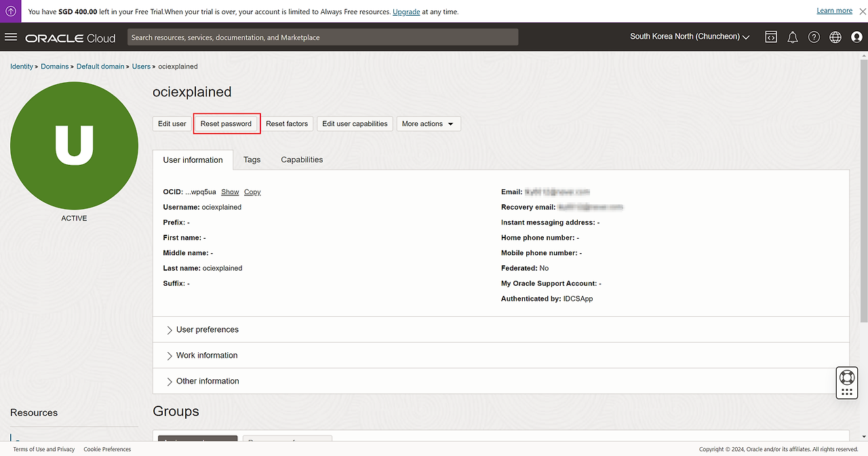This screenshot has height=456, width=868.
Task: Click the purple upgrade arrow icon
Action: coord(11,12)
